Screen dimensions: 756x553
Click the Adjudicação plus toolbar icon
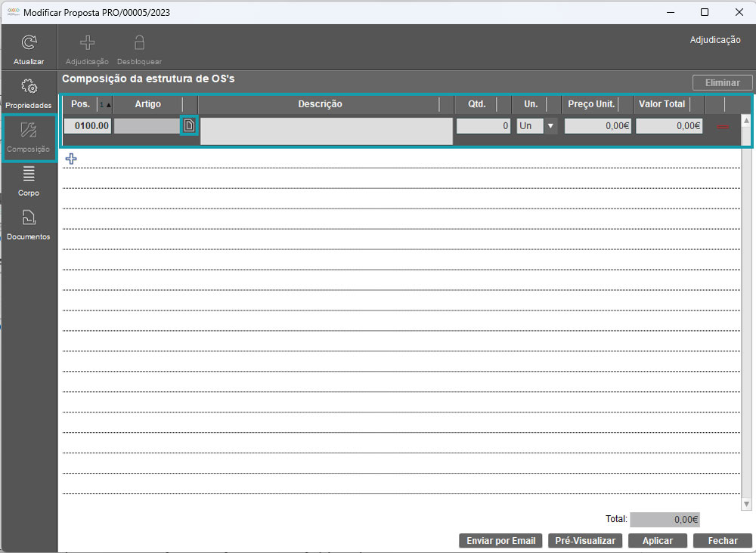point(88,43)
